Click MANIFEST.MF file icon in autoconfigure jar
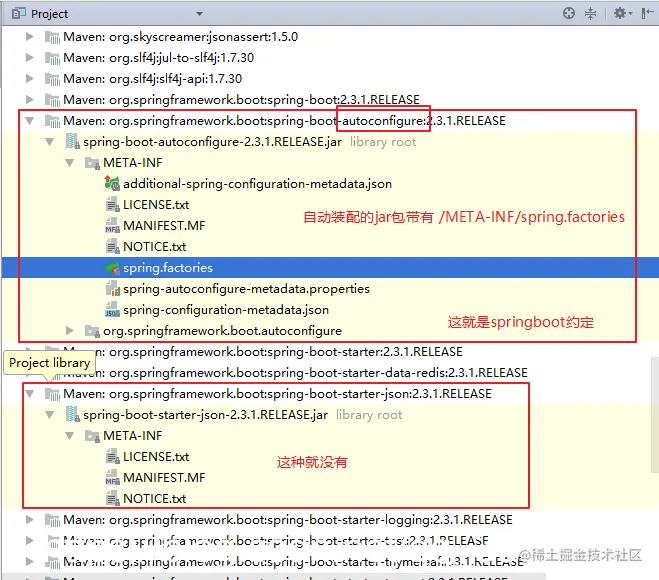Image resolution: width=659 pixels, height=580 pixels. [x=112, y=225]
